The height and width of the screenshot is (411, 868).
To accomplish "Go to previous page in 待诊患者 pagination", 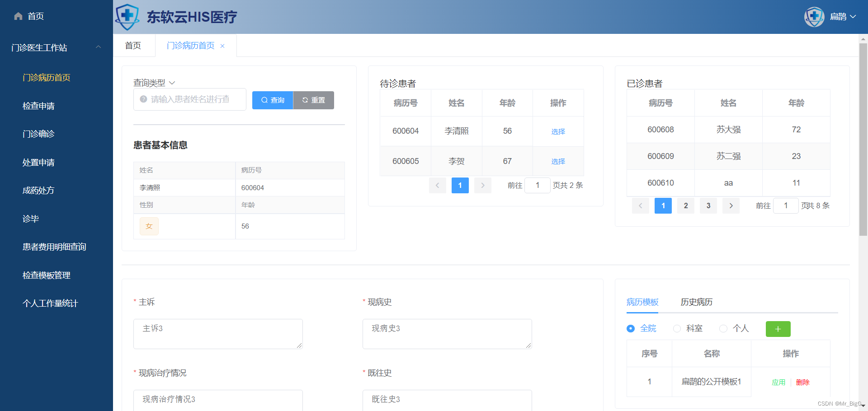I will [437, 185].
